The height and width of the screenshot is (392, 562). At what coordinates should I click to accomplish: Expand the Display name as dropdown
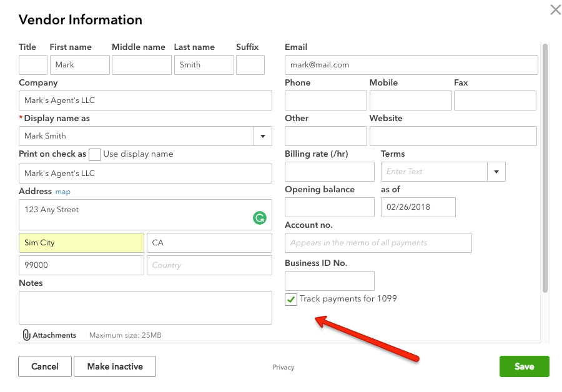point(262,136)
